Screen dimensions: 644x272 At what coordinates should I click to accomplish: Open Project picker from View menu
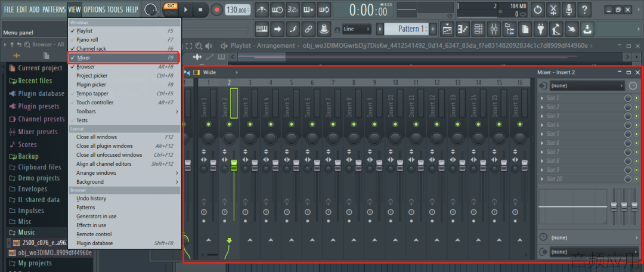[123, 76]
